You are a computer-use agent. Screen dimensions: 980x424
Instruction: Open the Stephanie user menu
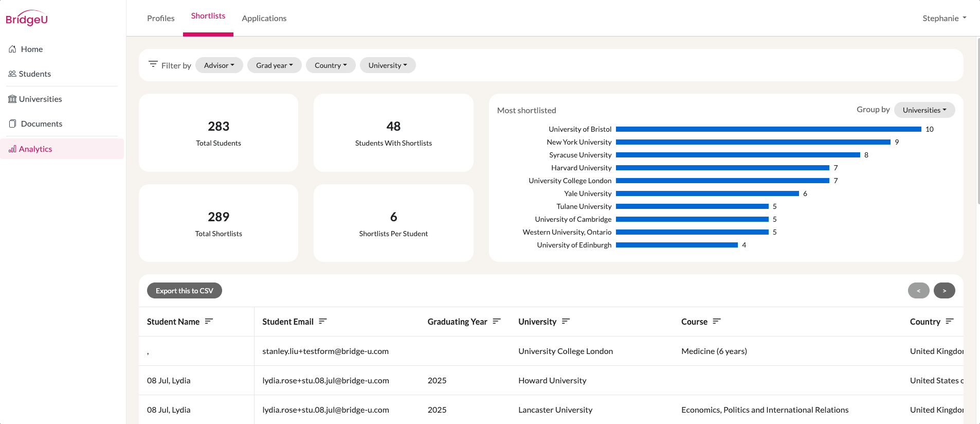pos(945,18)
